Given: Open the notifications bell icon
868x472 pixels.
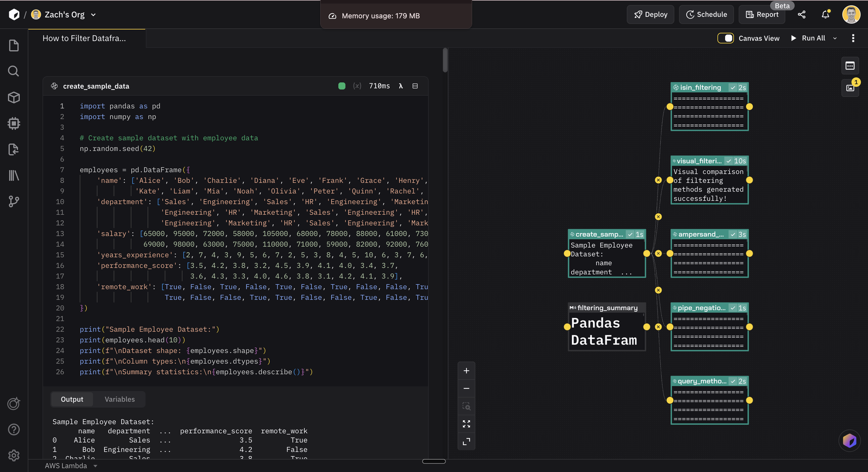Looking at the screenshot, I should pos(826,14).
